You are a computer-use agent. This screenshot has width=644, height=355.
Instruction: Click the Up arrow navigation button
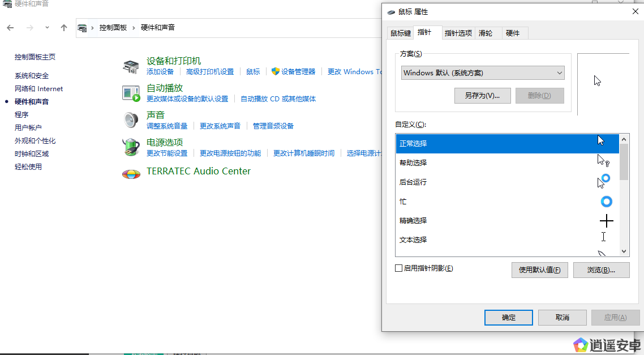[64, 28]
